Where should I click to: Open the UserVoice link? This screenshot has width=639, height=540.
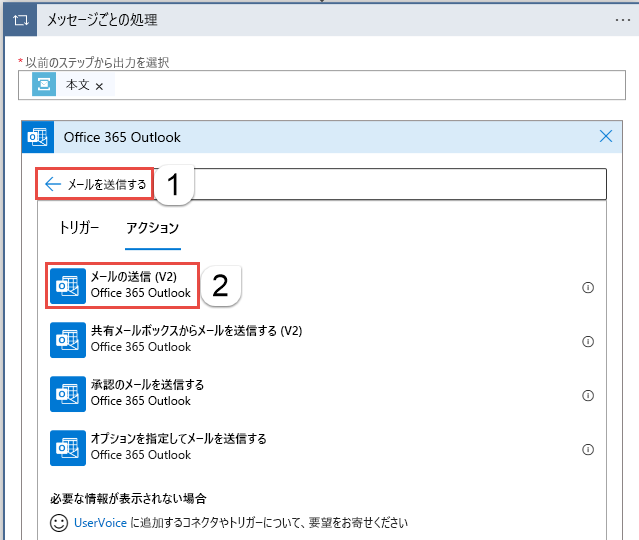[100, 522]
